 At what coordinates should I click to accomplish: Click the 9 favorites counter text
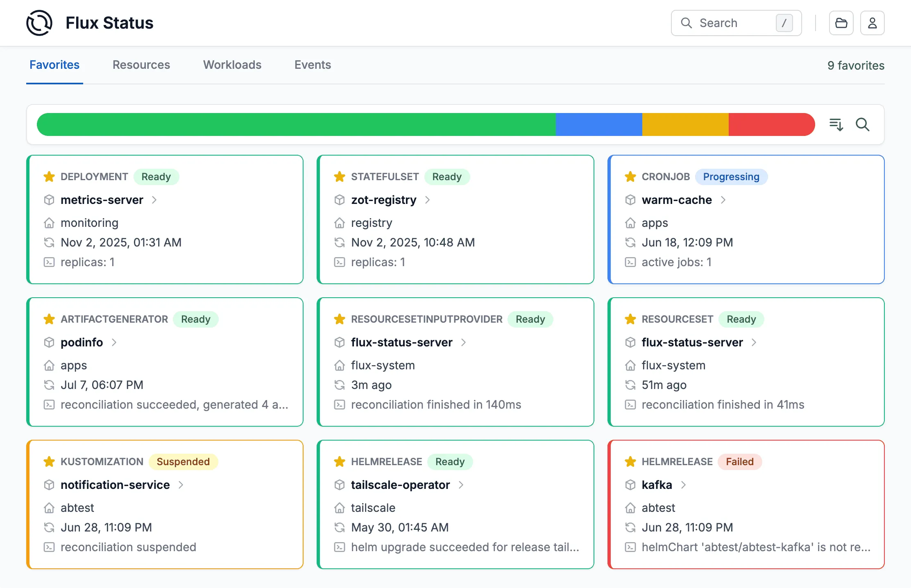(856, 66)
